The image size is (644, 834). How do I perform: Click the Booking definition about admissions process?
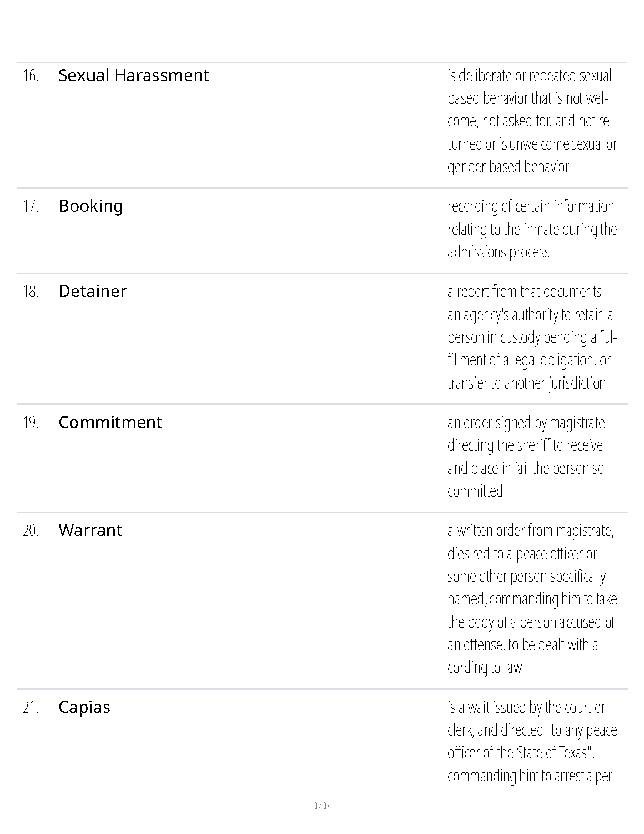coord(531,229)
